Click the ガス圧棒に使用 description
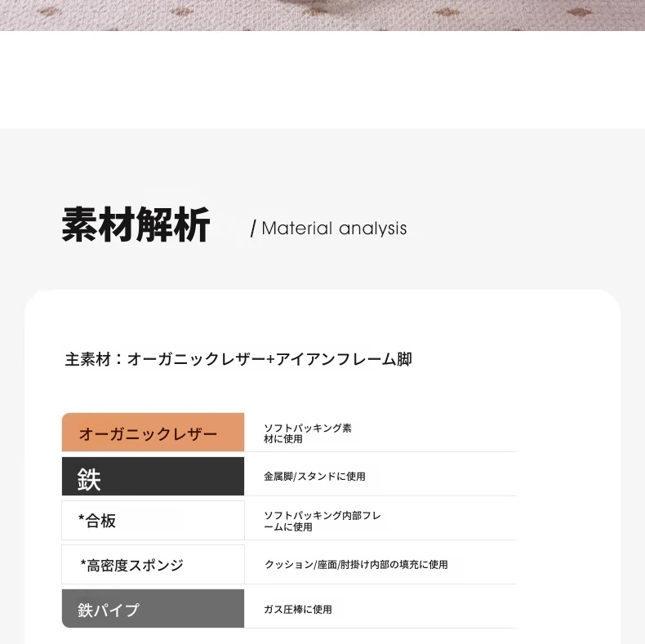This screenshot has height=644, width=645. tap(298, 609)
